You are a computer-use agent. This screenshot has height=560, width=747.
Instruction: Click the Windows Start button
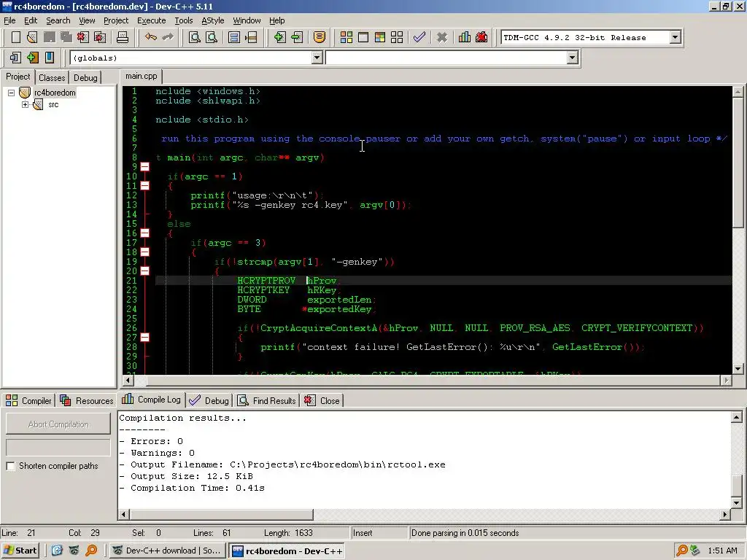(20, 551)
